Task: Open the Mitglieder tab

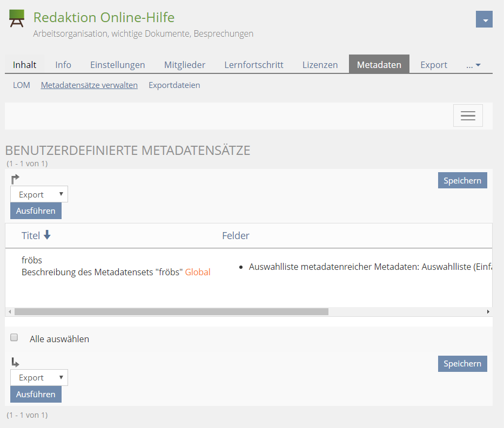Action: tap(185, 65)
